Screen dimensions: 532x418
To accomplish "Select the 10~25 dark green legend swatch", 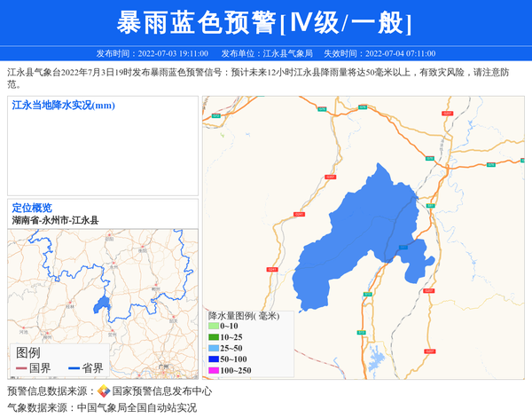I will click(213, 337).
